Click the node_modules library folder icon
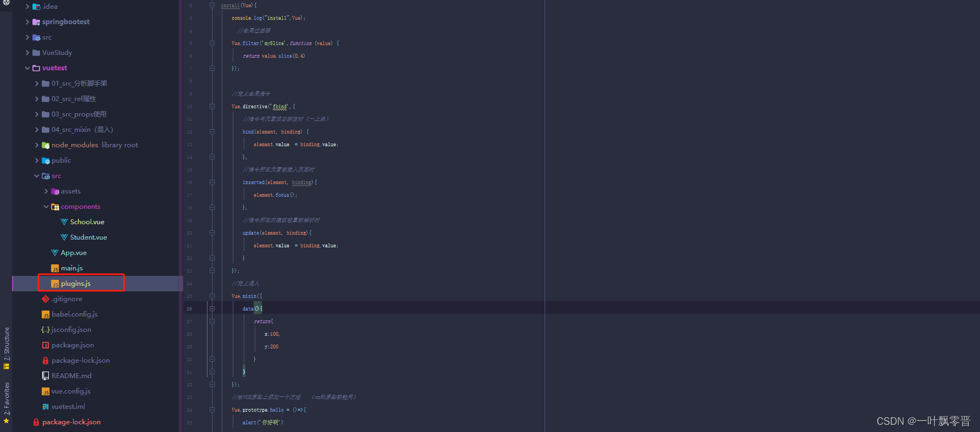Image resolution: width=980 pixels, height=432 pixels. [x=46, y=145]
